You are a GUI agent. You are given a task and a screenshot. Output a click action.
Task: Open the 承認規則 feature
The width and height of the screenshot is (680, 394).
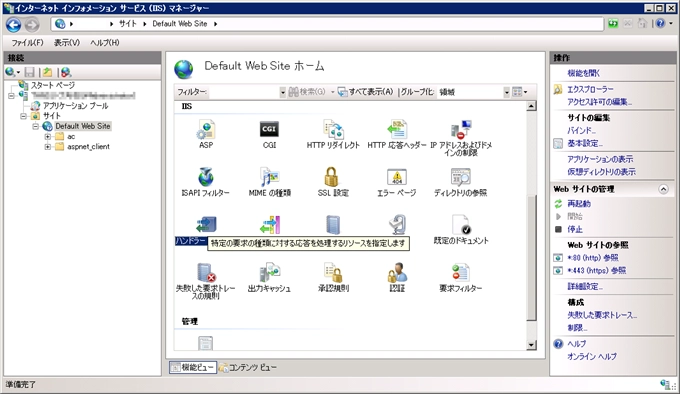tap(333, 277)
